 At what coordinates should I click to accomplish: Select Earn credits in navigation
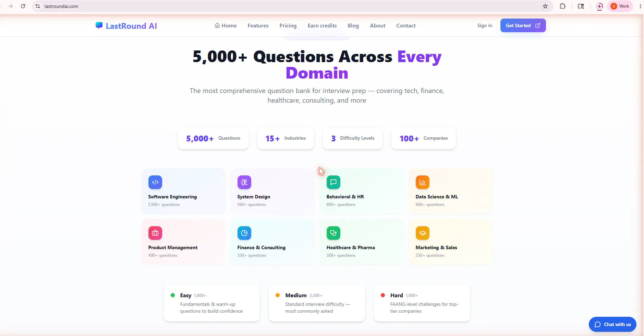(x=322, y=25)
